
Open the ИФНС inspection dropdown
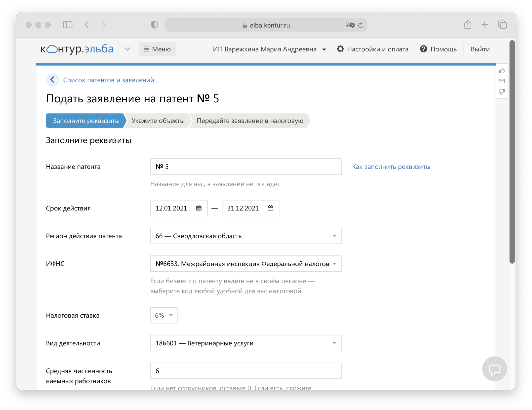[246, 264]
